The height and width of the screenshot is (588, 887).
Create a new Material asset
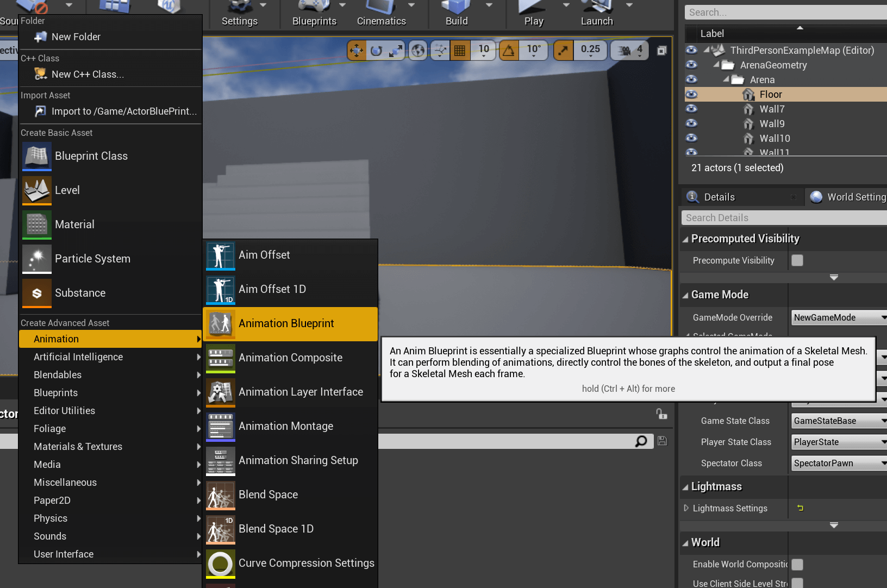[x=110, y=224]
